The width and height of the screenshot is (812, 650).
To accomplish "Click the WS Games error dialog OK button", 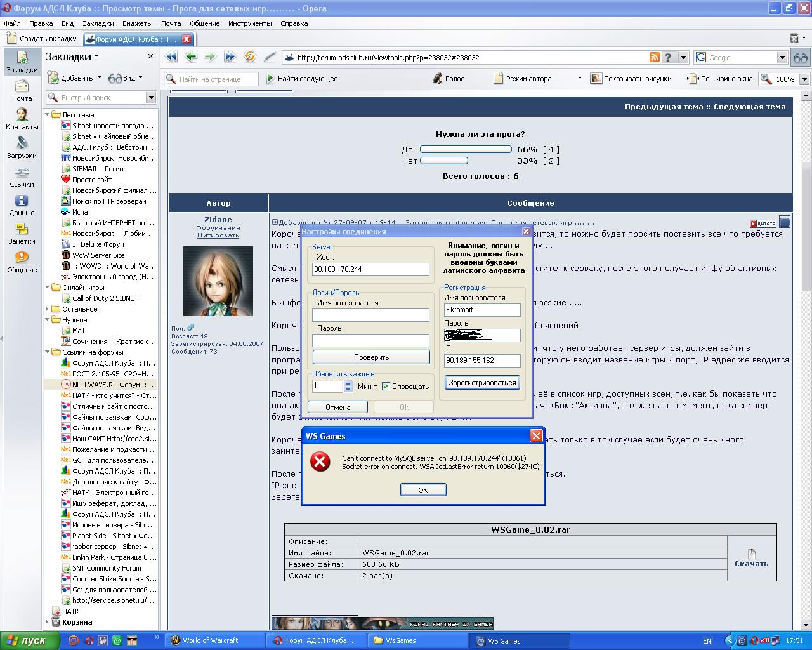I will coord(423,489).
